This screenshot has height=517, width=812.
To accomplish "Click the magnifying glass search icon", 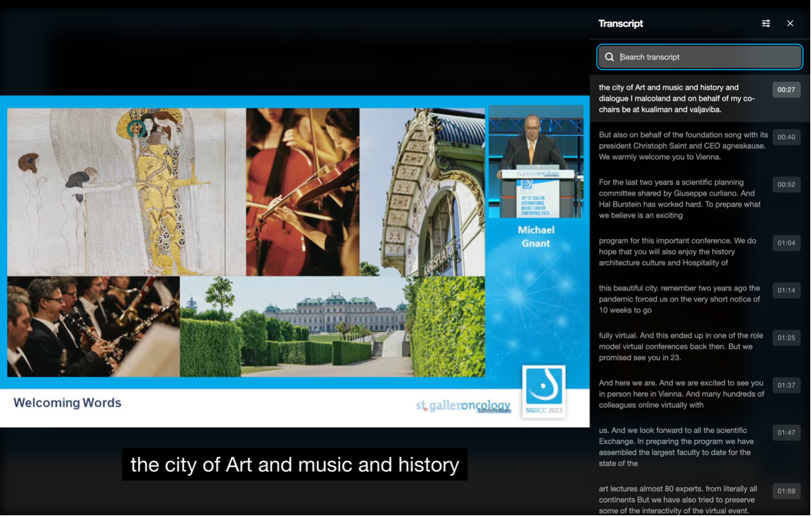I will [610, 57].
